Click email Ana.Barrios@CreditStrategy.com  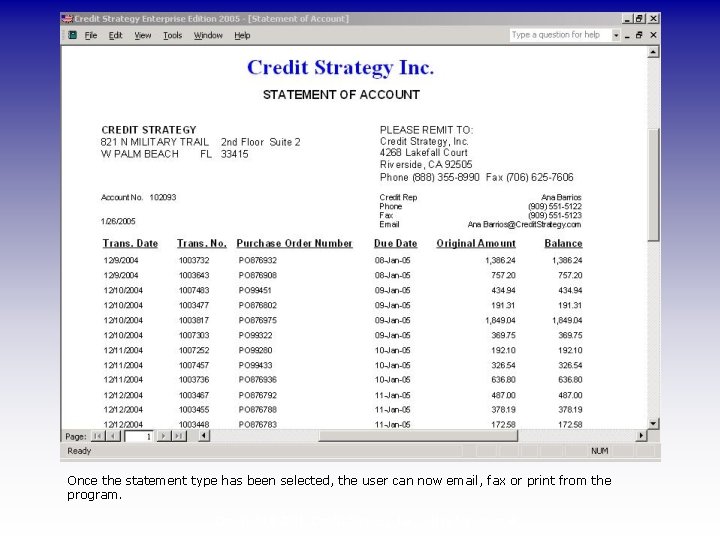tap(524, 225)
